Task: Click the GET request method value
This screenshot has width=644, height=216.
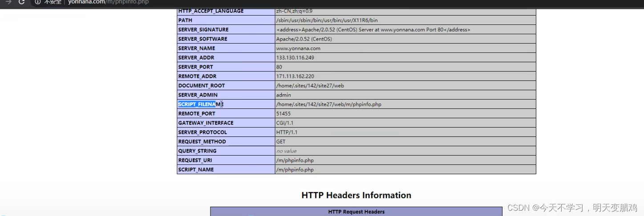Action: pos(281,142)
